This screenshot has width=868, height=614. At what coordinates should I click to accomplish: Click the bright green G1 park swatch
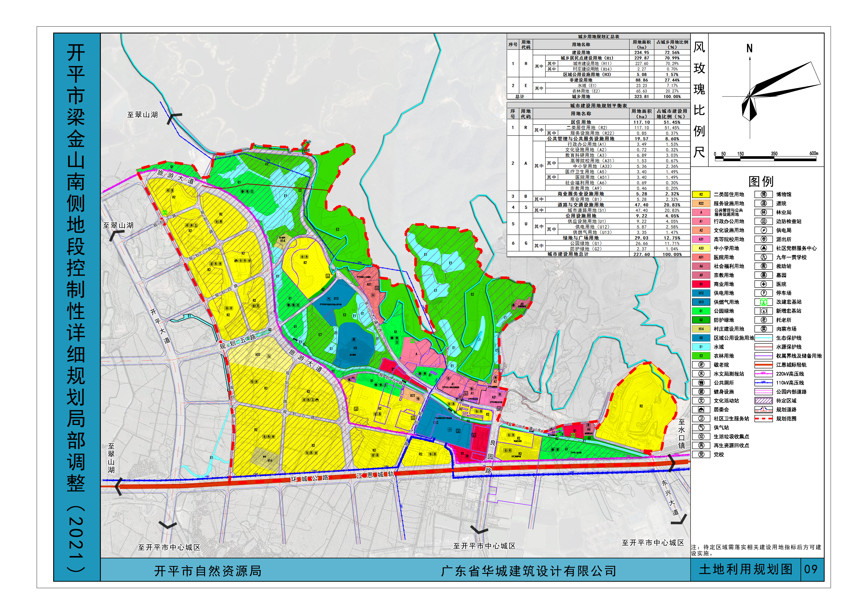tap(701, 311)
